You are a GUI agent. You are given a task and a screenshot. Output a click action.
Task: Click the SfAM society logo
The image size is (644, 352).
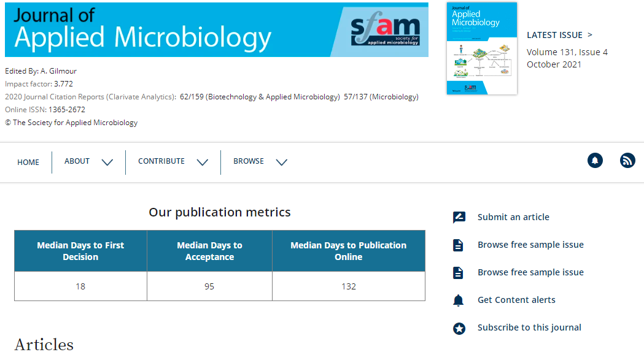click(385, 31)
